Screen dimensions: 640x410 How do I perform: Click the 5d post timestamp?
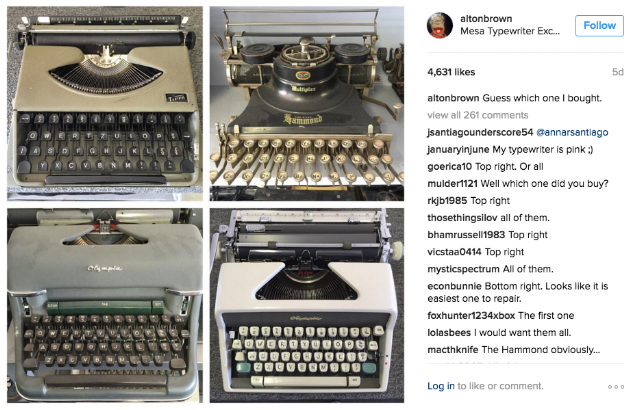tap(618, 73)
